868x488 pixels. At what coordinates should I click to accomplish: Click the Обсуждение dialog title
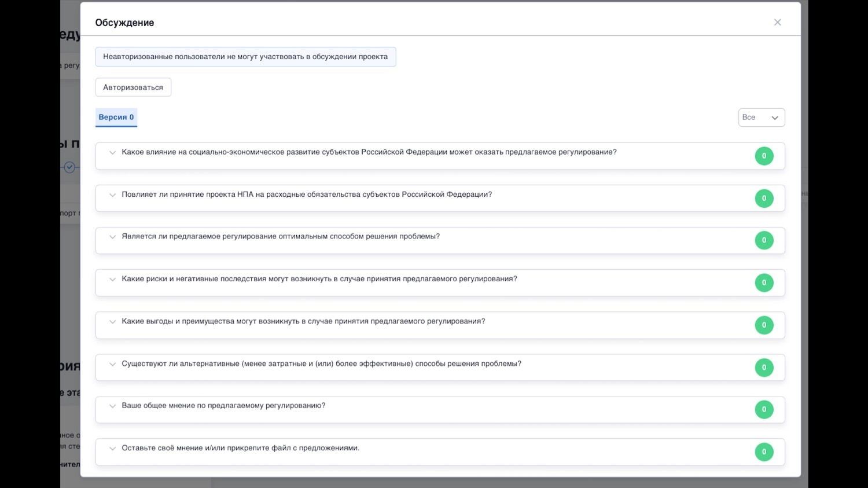[124, 23]
